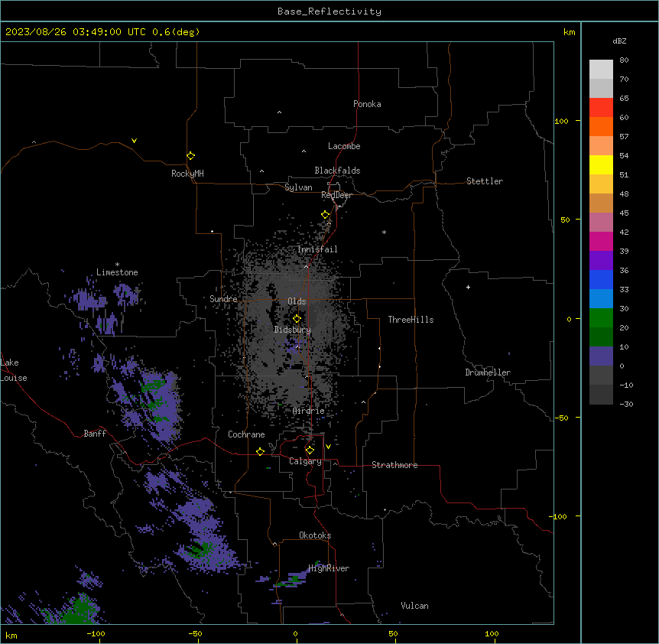Click the yellow diamond marker above RockyMH
Viewport: 659px width, 644px height.
[x=191, y=156]
